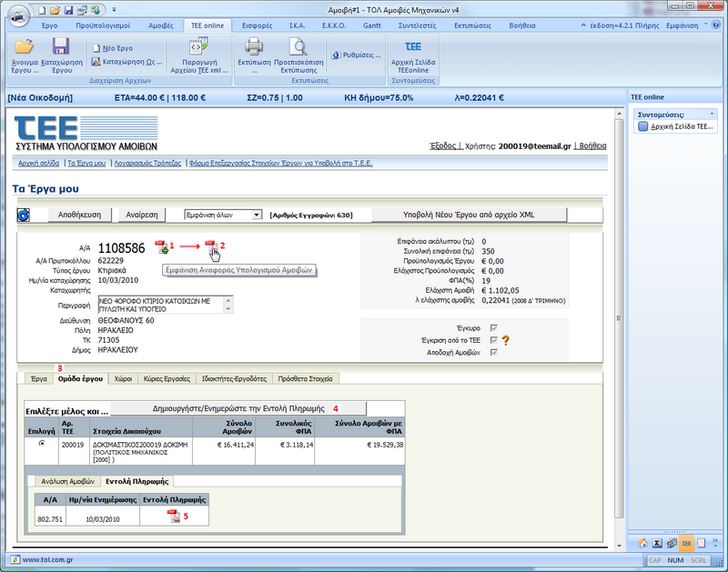Select radio button for member 200019
The image size is (728, 572).
click(42, 444)
